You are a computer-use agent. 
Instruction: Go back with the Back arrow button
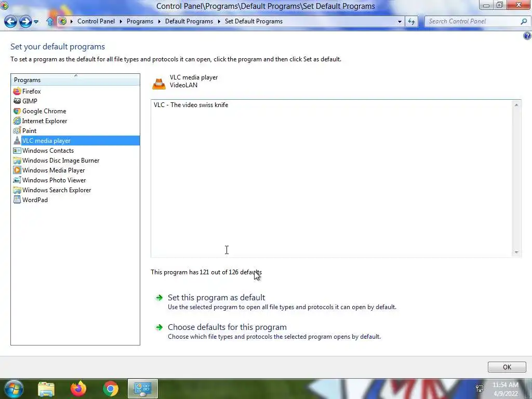pos(10,21)
